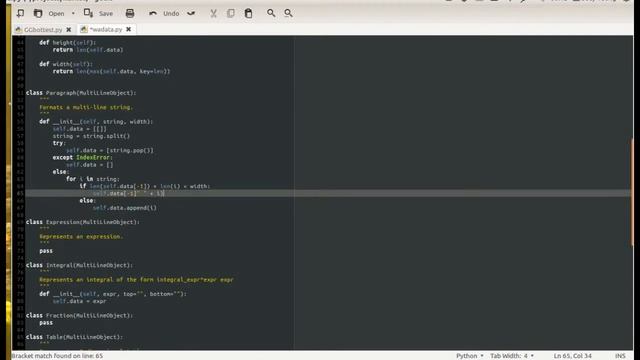
Task: Undo the last edit
Action: click(164, 13)
